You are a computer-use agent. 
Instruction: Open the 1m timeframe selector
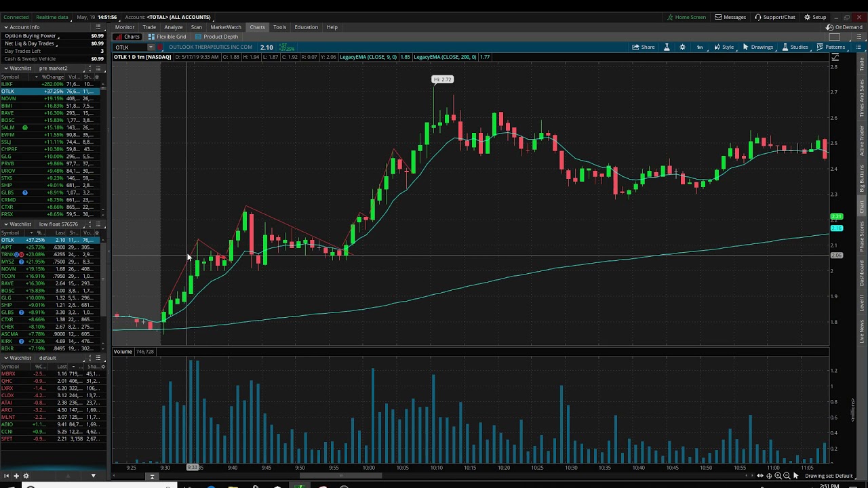click(x=700, y=47)
